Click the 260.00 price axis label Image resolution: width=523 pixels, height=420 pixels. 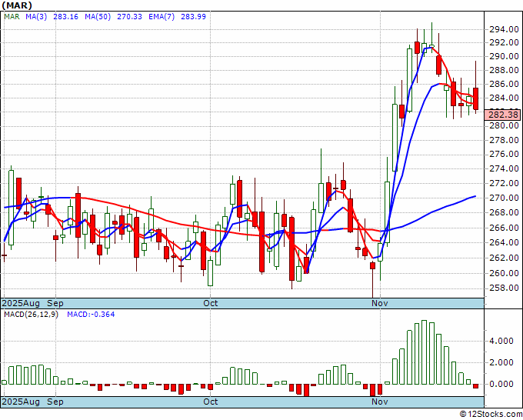coord(504,273)
